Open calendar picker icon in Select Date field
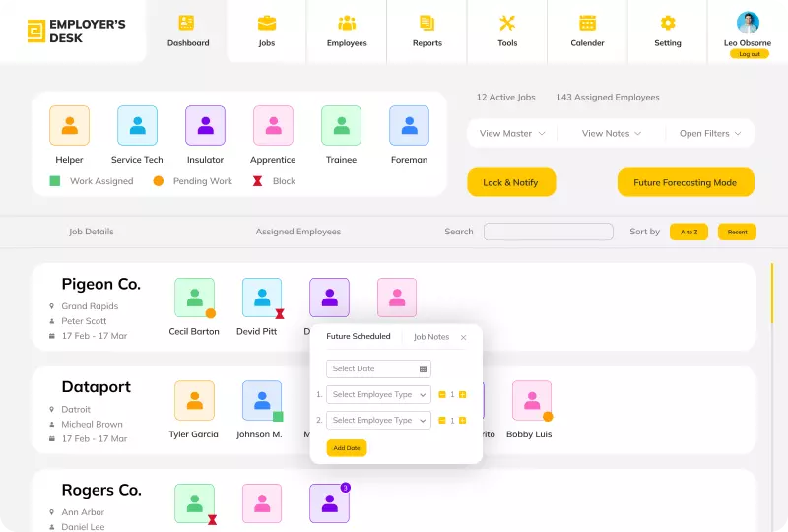788x532 pixels. (424, 369)
